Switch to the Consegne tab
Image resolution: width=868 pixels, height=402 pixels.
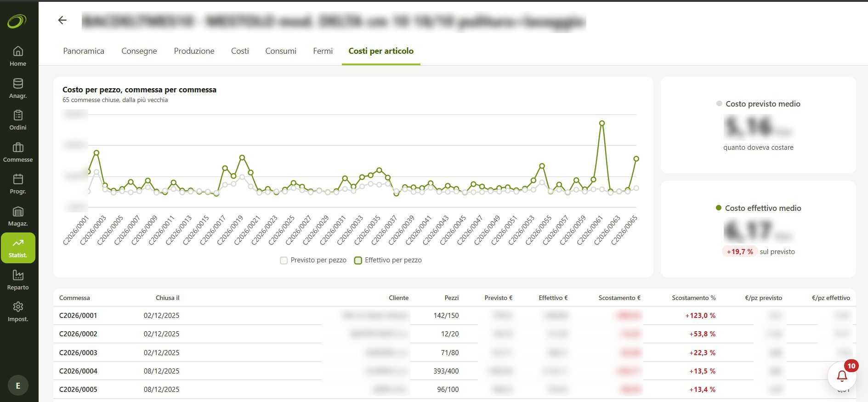click(139, 51)
